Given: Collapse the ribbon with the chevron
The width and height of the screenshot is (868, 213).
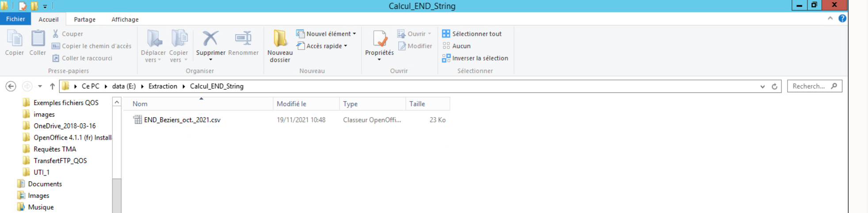Looking at the screenshot, I should tap(830, 19).
